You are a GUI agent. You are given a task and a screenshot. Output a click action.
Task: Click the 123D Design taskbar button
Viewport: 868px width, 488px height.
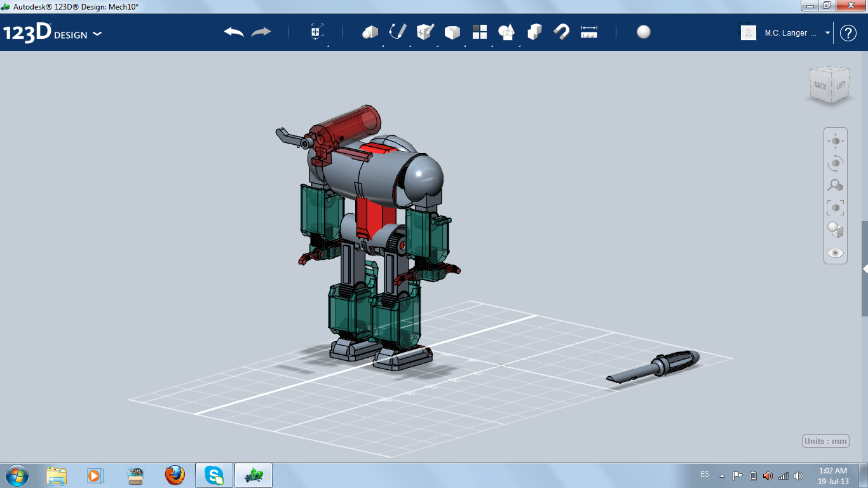[254, 475]
